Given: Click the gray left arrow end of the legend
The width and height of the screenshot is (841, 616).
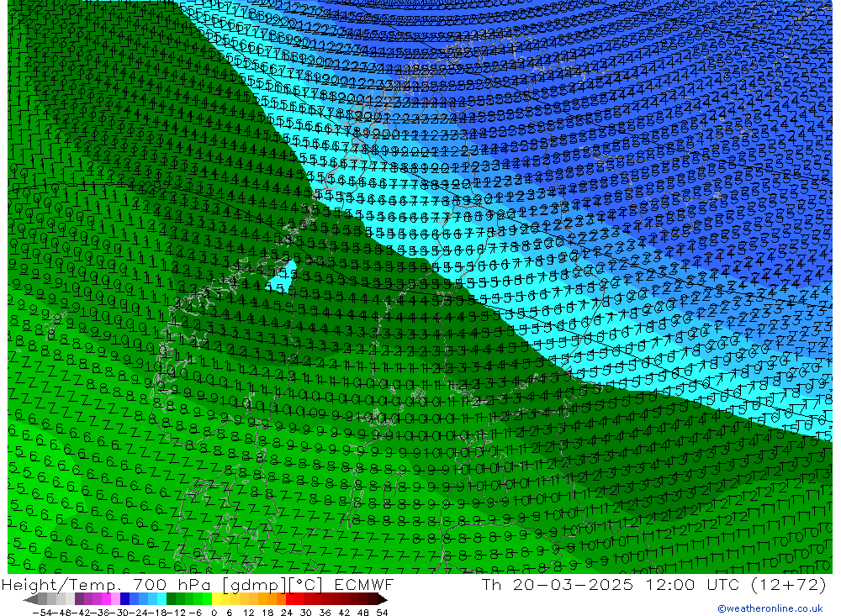Looking at the screenshot, I should [30, 599].
